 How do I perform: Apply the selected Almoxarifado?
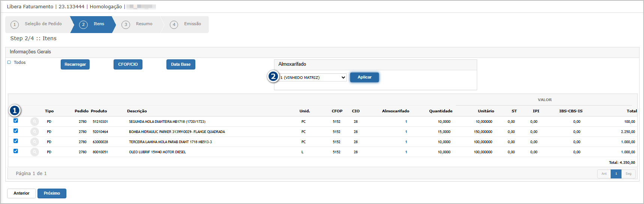click(x=364, y=77)
